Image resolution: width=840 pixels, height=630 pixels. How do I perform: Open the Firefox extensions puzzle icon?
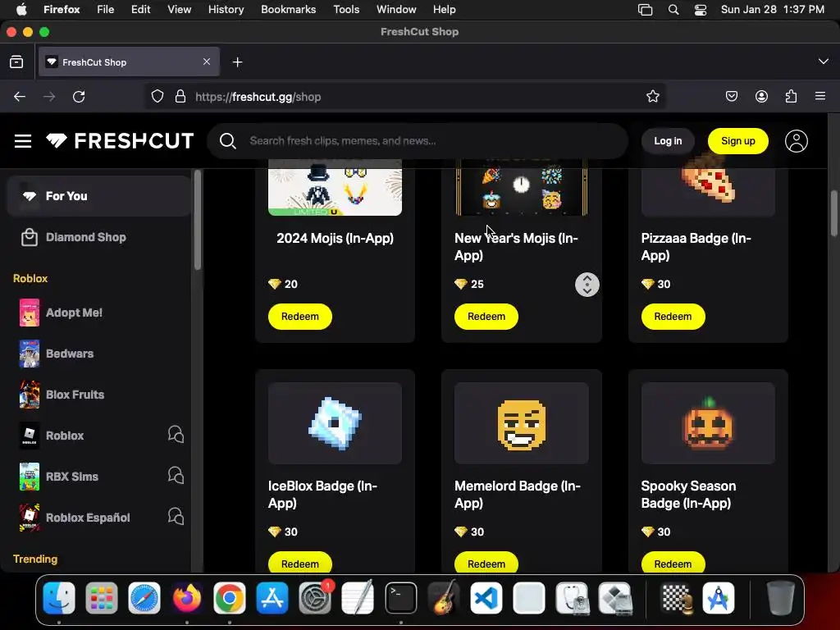click(x=791, y=97)
